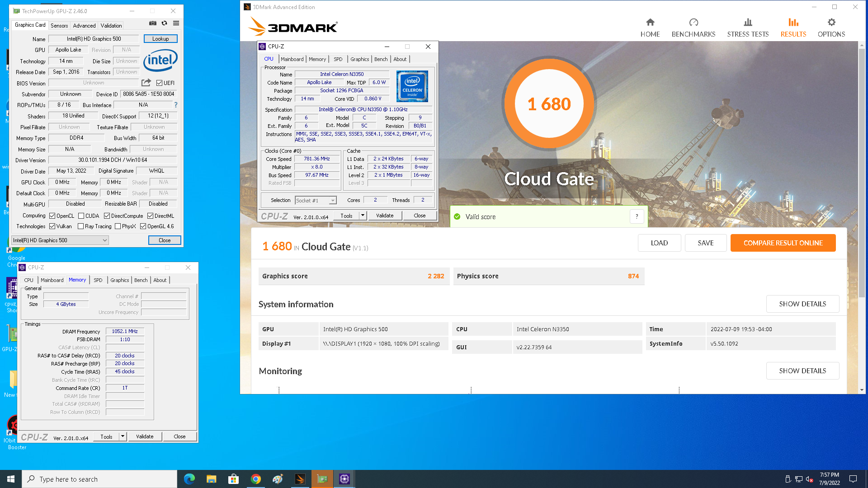The height and width of the screenshot is (488, 868).
Task: Click the Intel Celeron badge in CPU-Z
Action: point(412,86)
